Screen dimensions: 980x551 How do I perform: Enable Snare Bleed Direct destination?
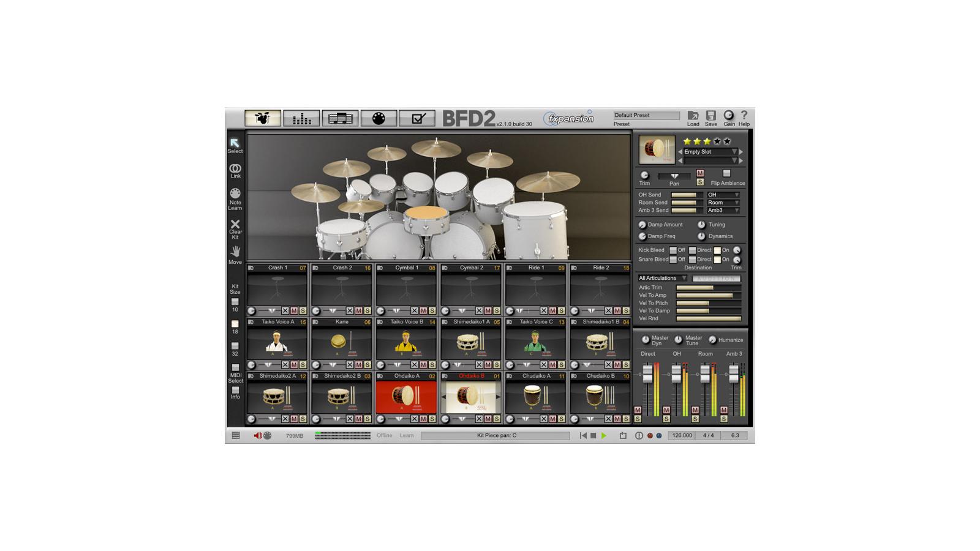692,260
